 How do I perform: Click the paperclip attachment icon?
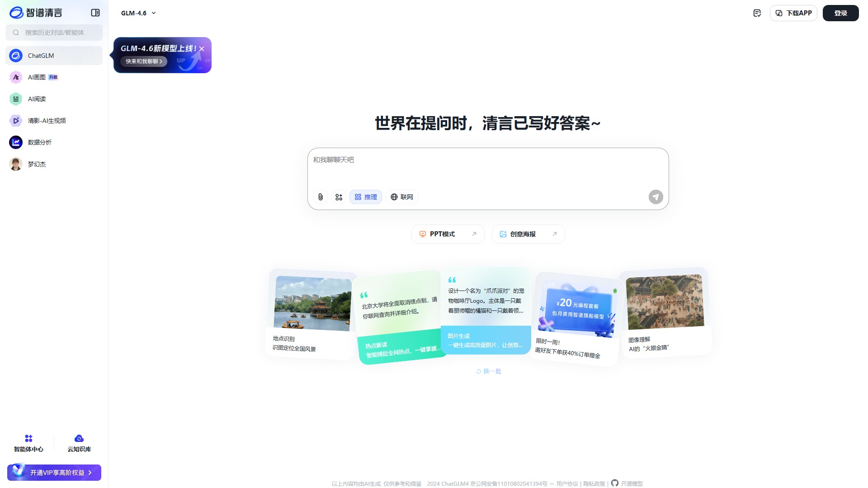click(x=320, y=197)
